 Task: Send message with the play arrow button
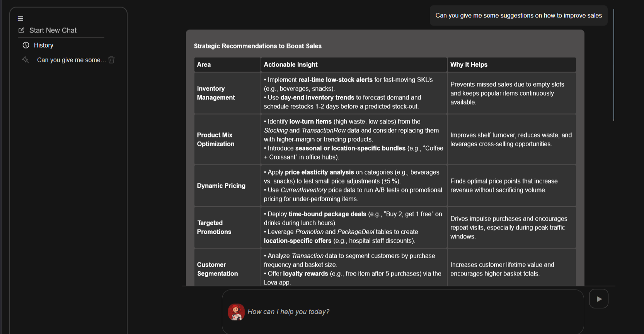(x=599, y=299)
